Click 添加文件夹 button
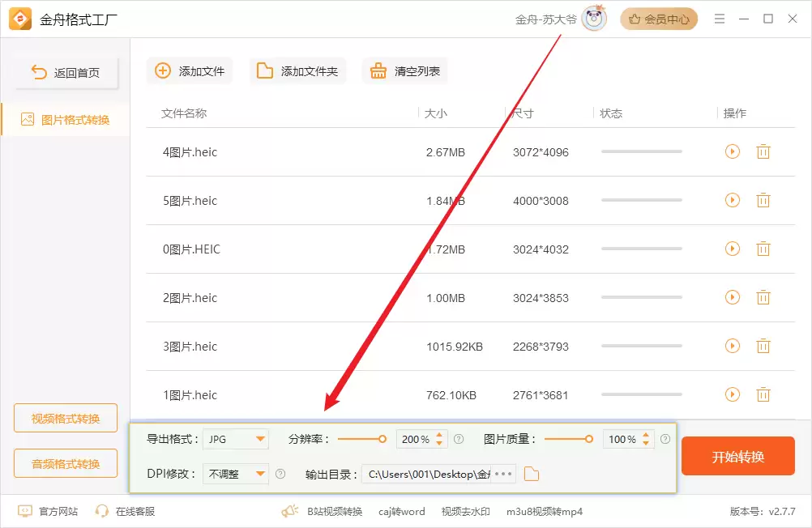 pyautogui.click(x=297, y=71)
